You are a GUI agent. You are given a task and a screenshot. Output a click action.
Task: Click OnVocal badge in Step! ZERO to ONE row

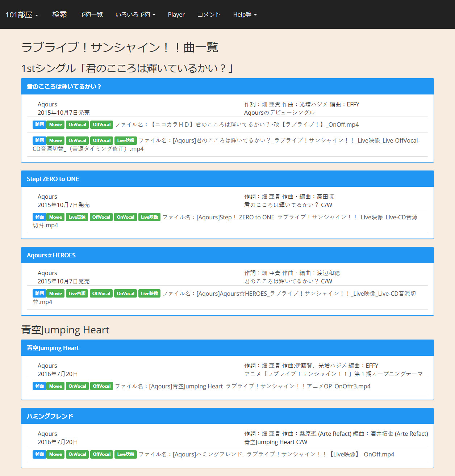[125, 217]
